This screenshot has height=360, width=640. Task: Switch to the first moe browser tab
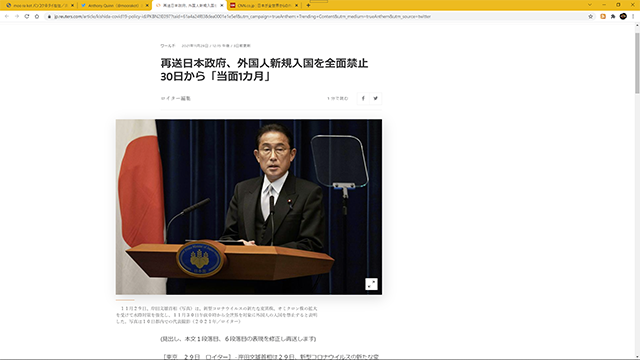click(x=38, y=5)
